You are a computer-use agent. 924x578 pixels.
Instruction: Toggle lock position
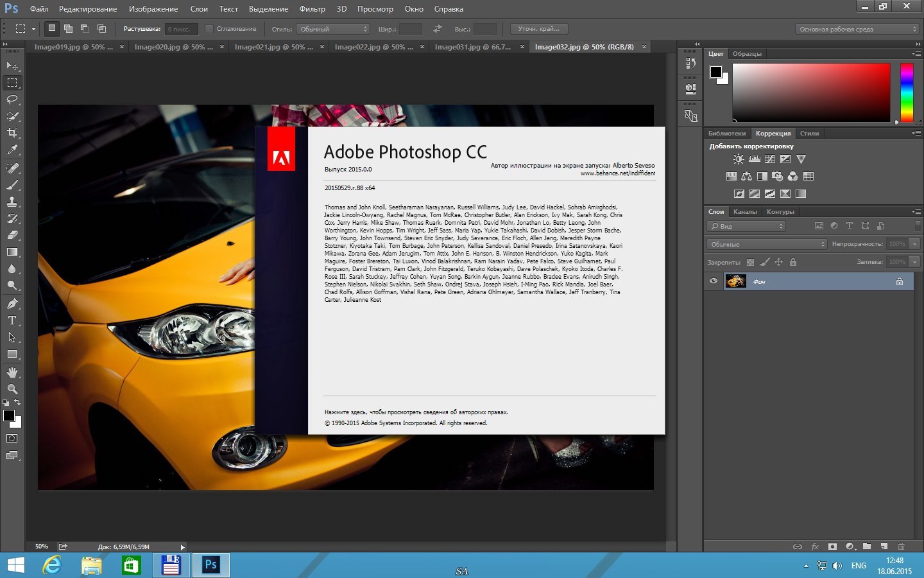pos(778,262)
